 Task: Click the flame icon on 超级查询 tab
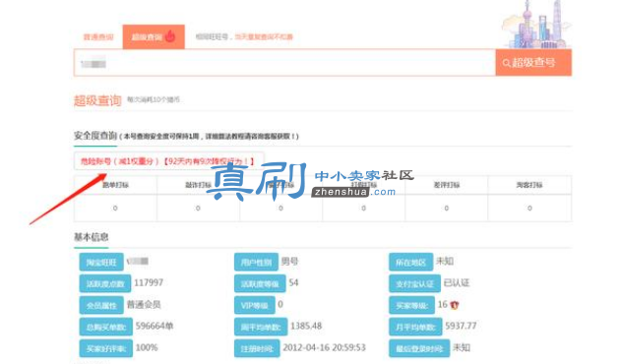[x=170, y=36]
